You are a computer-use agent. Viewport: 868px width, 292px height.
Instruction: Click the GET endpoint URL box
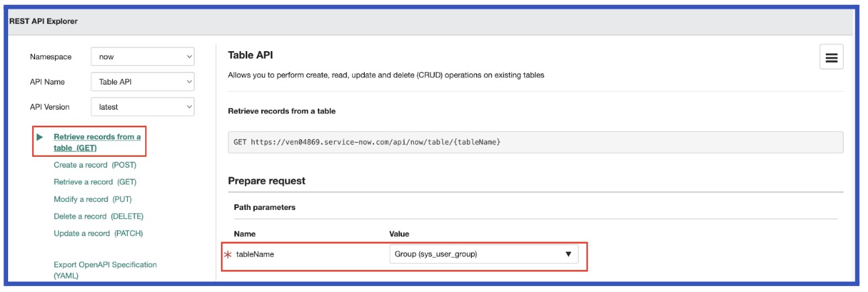[x=535, y=143]
